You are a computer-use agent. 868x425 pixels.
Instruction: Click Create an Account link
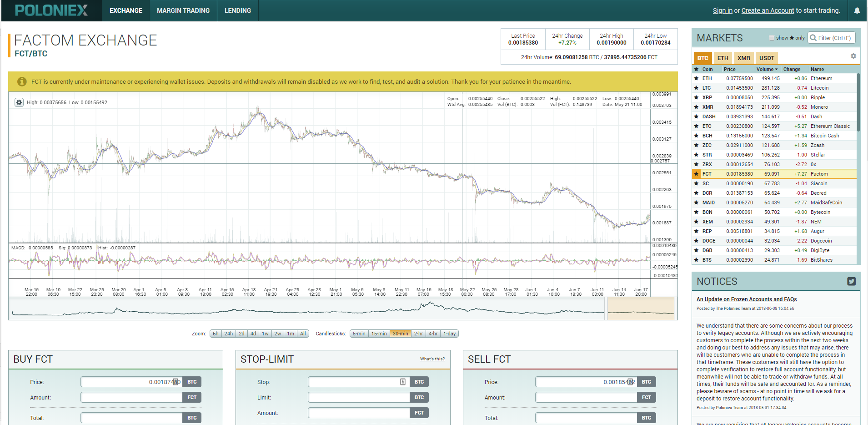point(768,10)
